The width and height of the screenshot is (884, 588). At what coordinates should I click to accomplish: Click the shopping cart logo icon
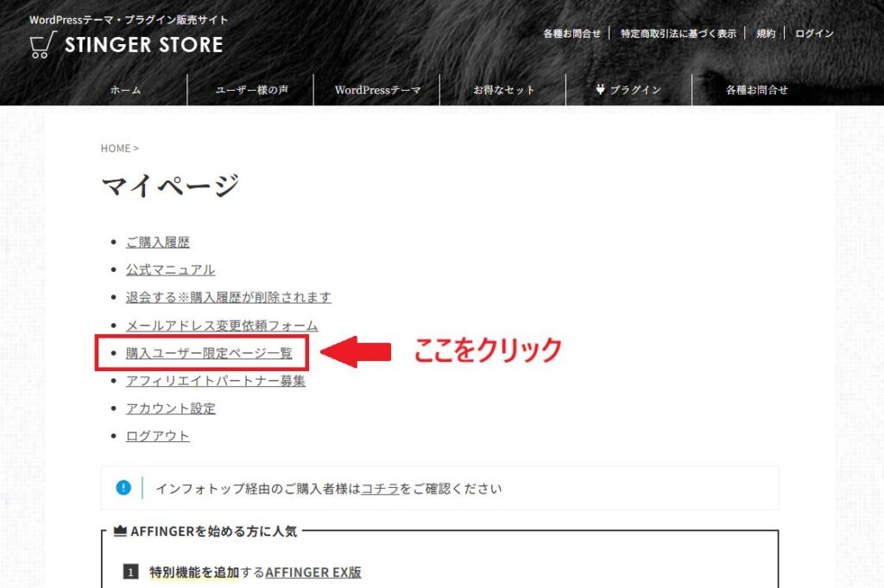43,45
